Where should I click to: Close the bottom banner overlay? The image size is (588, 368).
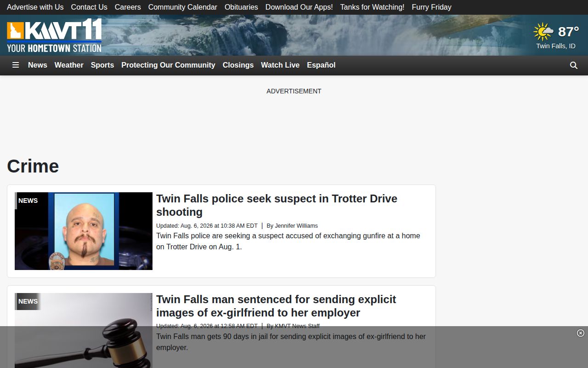coord(581,333)
